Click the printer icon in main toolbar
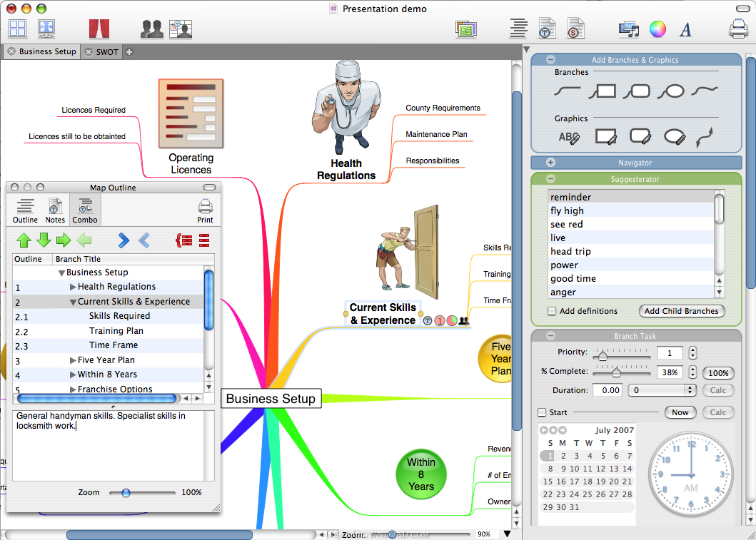Image resolution: width=756 pixels, height=540 pixels. [x=738, y=29]
